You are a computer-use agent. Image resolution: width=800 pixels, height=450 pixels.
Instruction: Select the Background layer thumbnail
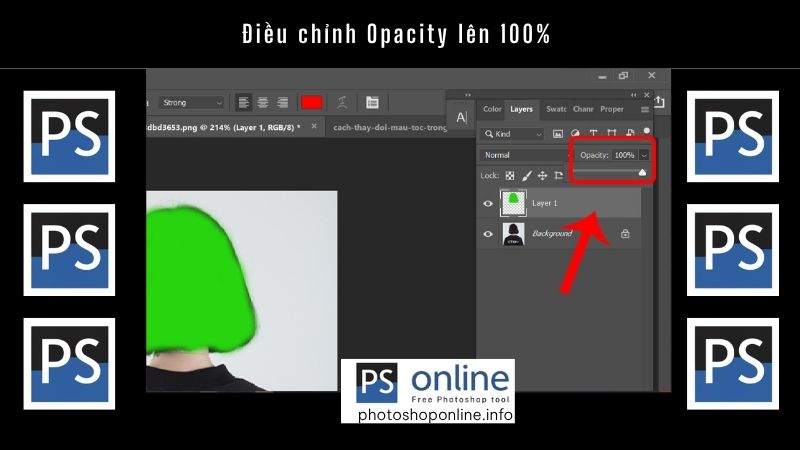(x=513, y=234)
